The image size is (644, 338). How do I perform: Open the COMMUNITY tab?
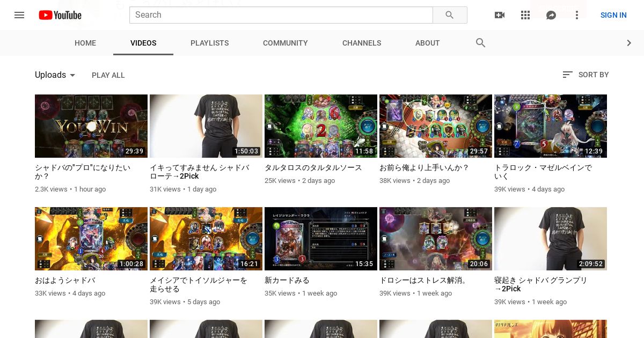286,43
